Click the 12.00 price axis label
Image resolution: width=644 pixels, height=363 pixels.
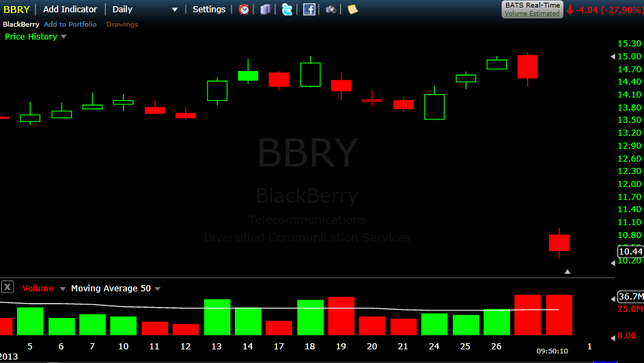(x=629, y=184)
